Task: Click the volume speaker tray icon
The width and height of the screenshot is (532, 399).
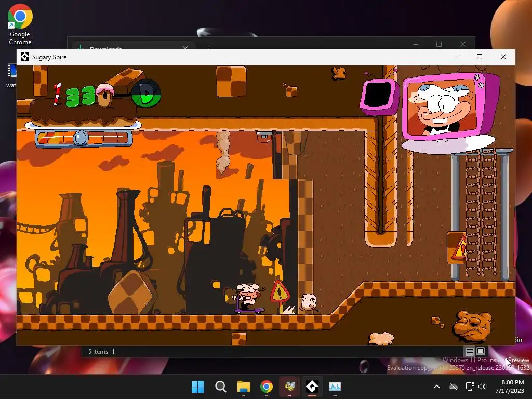Action: (482, 387)
